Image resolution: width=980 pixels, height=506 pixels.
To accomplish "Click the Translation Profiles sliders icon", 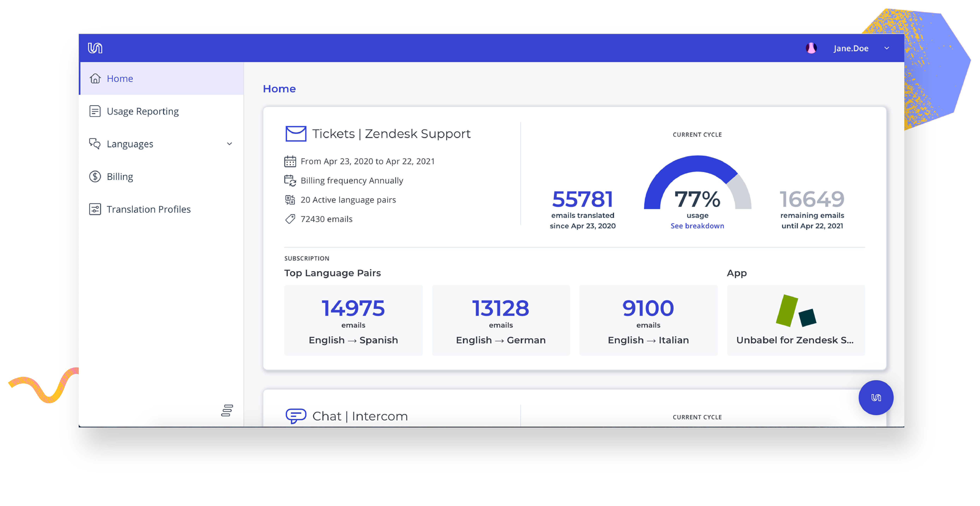I will (95, 209).
